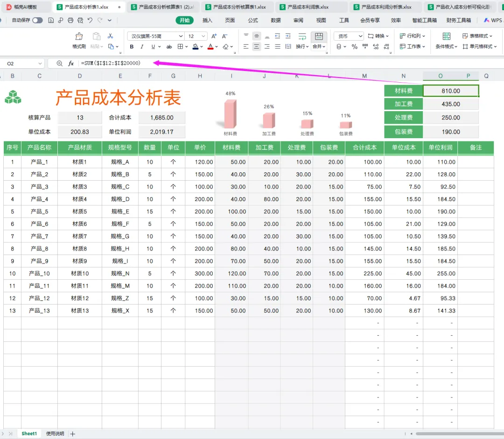Screen dimensions: 504x439
Task: Select the 合计成本 value 1,685.00
Action: 161,118
